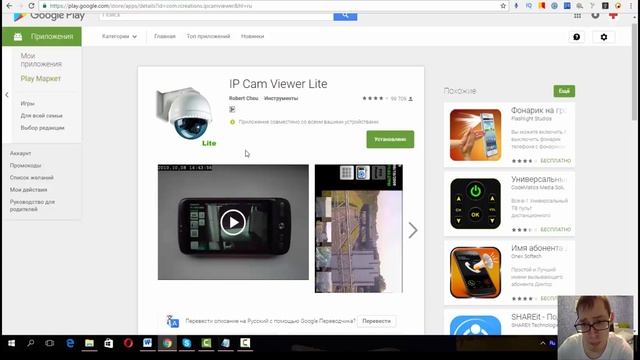Click the green Установлено button

390,140
